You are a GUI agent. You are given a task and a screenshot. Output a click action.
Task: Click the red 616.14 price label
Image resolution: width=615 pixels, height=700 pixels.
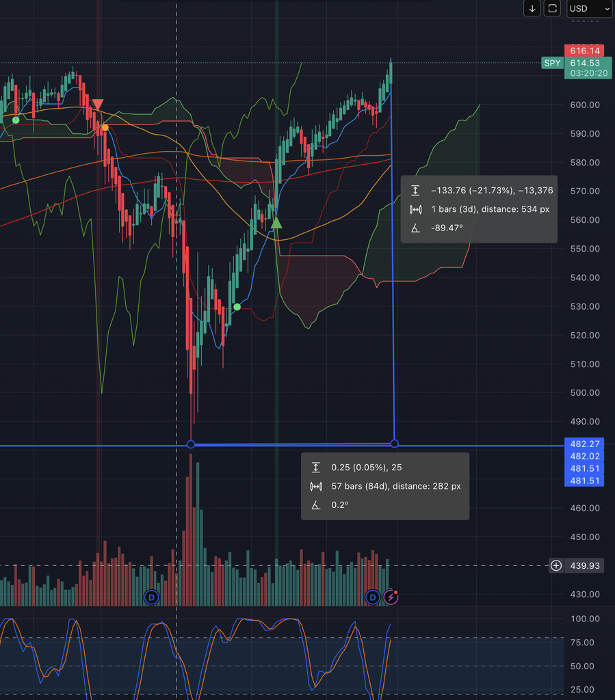[x=584, y=51]
